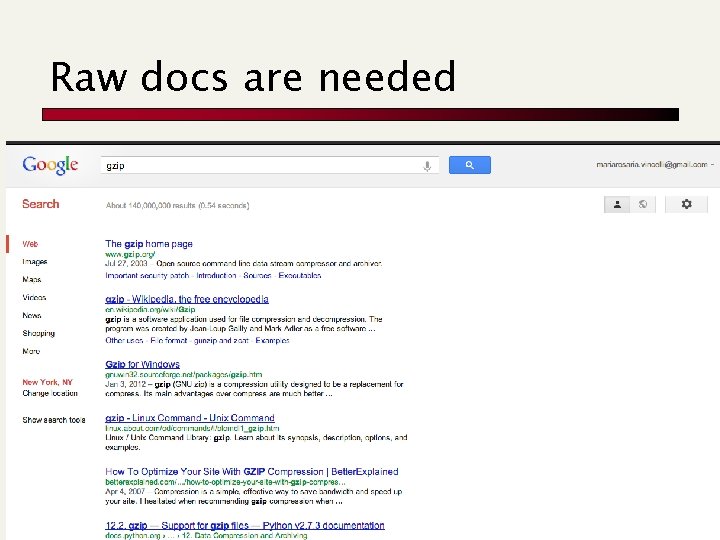
Task: Open the Gzip for Windows result
Action: [142, 365]
